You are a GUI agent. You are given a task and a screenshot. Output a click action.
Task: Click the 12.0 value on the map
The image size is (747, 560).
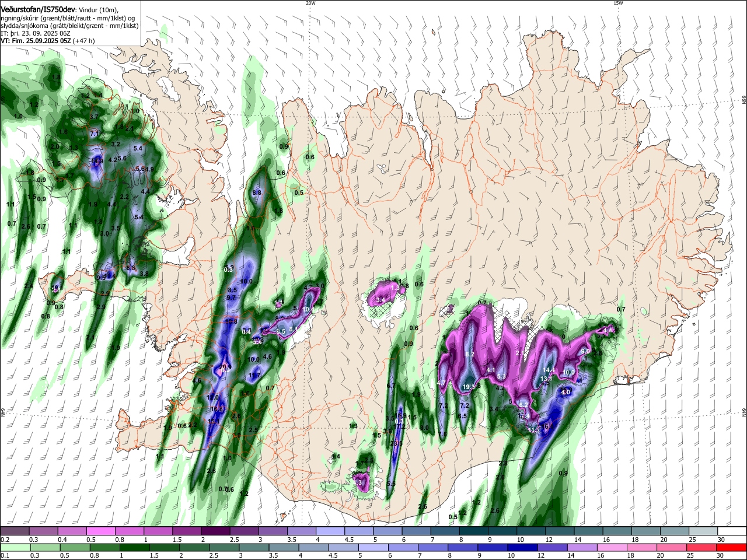tap(212, 397)
